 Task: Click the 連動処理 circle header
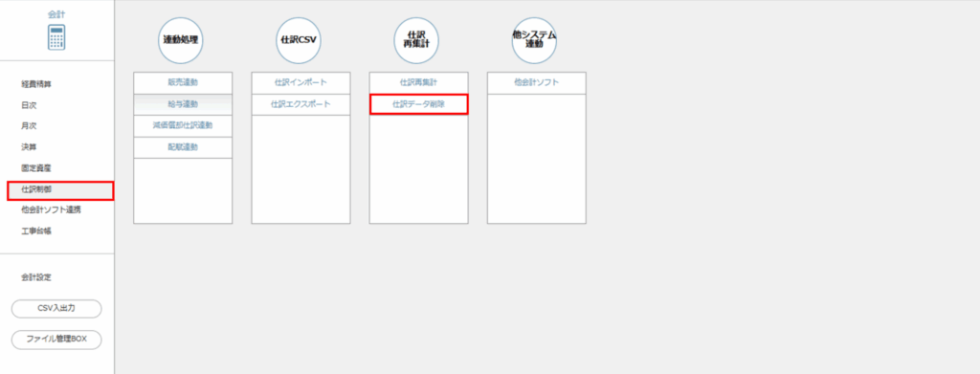click(x=181, y=40)
